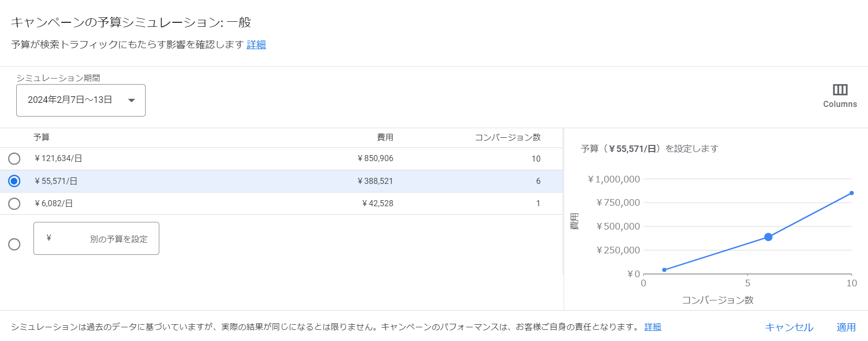
Task: Select the ¥121,634/日 budget radio button
Action: (14, 159)
